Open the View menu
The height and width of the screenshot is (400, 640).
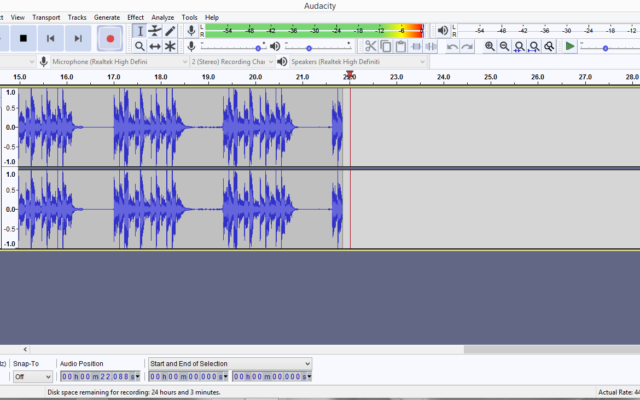point(18,18)
